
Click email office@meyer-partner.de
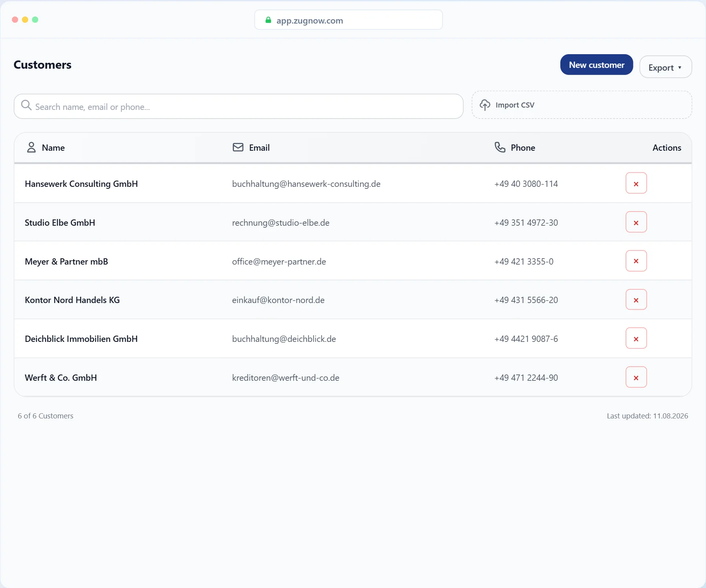click(x=279, y=261)
